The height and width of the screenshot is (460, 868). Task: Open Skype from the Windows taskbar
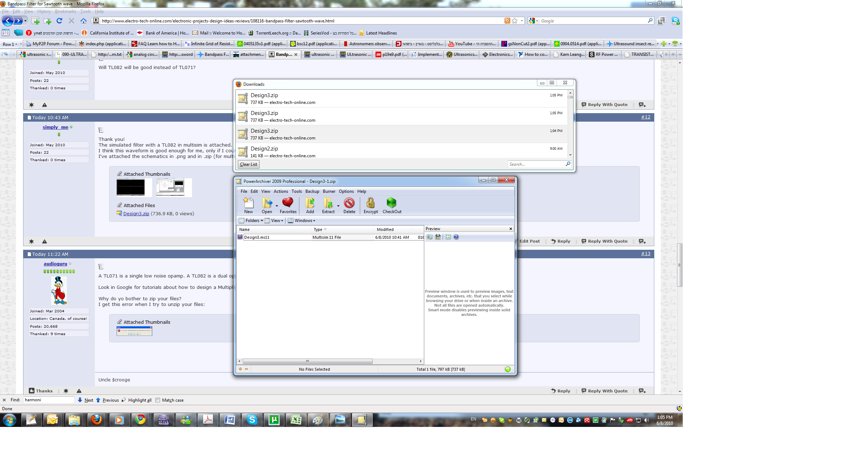pos(252,420)
